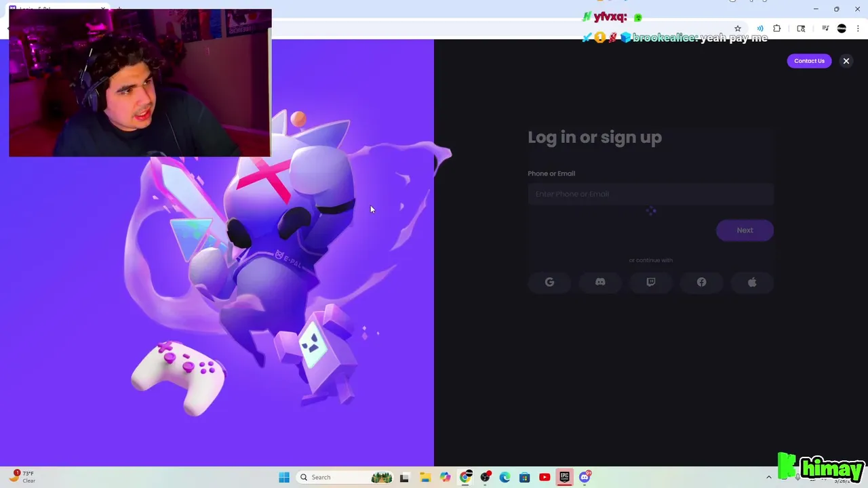This screenshot has height=488, width=868.
Task: Open Chrome profile avatar
Action: (842, 28)
